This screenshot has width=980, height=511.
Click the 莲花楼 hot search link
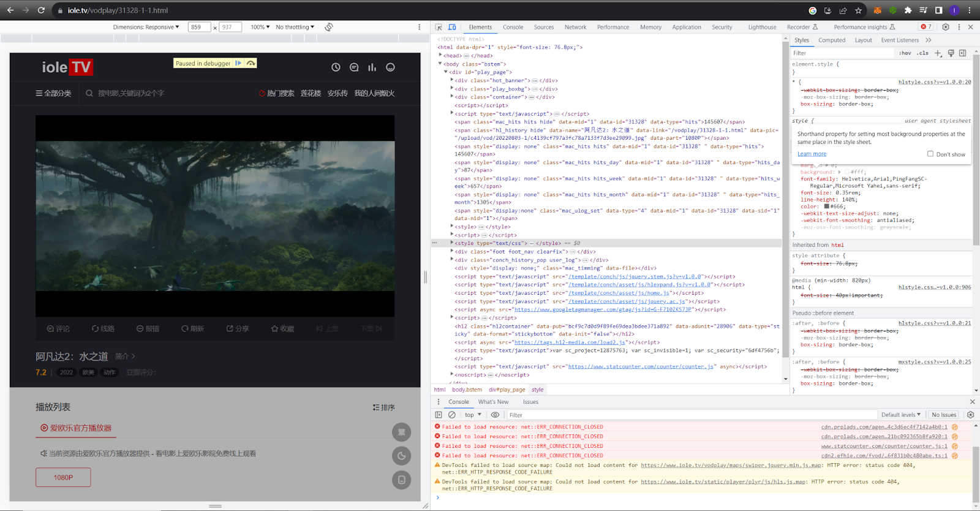(x=311, y=93)
